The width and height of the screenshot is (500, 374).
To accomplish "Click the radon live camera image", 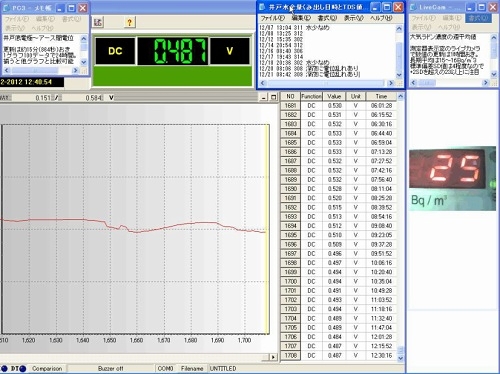I will pos(452,178).
